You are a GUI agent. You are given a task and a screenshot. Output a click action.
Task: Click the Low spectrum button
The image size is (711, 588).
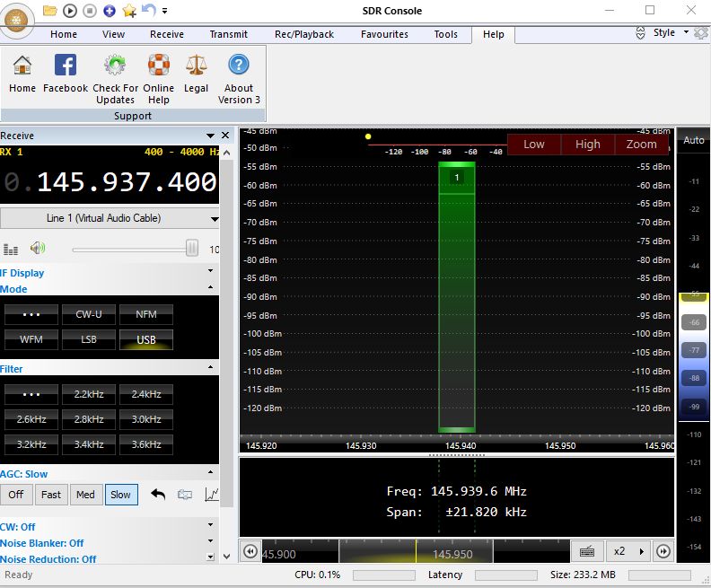coord(534,145)
